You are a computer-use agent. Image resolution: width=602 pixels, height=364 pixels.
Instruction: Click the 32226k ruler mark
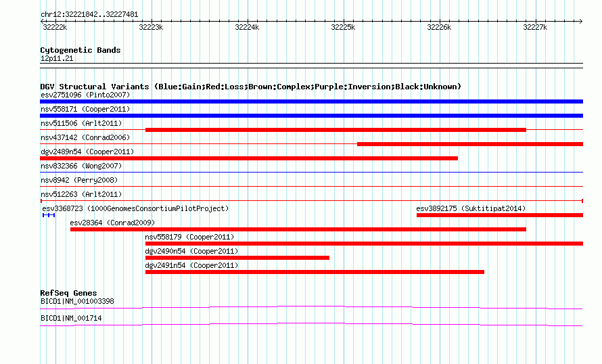439,27
